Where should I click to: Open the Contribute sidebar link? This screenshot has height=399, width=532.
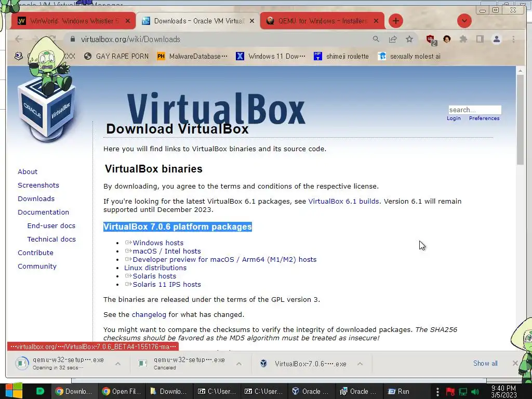pyautogui.click(x=35, y=253)
